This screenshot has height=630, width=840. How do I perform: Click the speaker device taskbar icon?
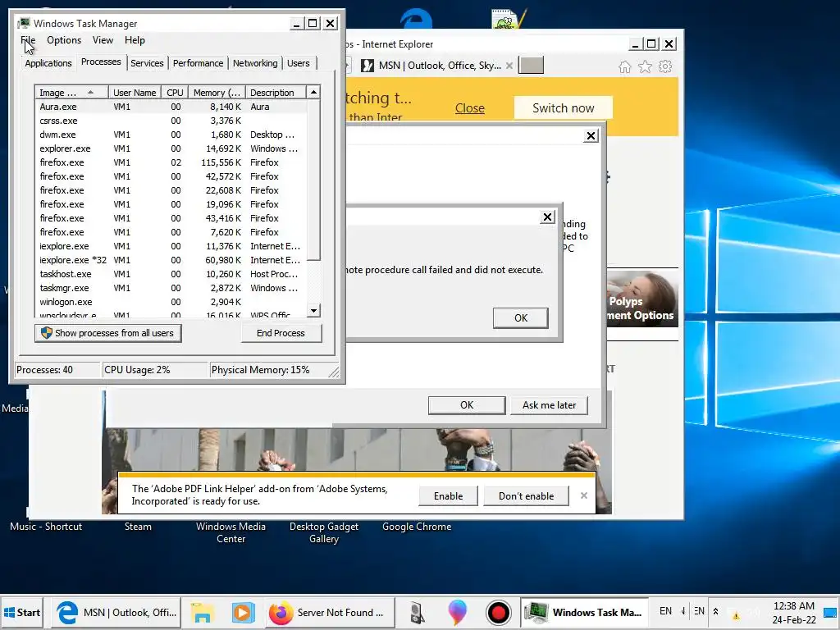point(416,612)
